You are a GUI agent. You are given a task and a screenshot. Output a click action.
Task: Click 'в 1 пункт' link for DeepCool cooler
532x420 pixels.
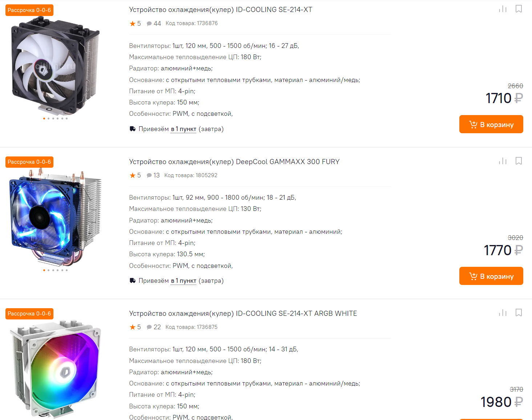click(x=184, y=281)
